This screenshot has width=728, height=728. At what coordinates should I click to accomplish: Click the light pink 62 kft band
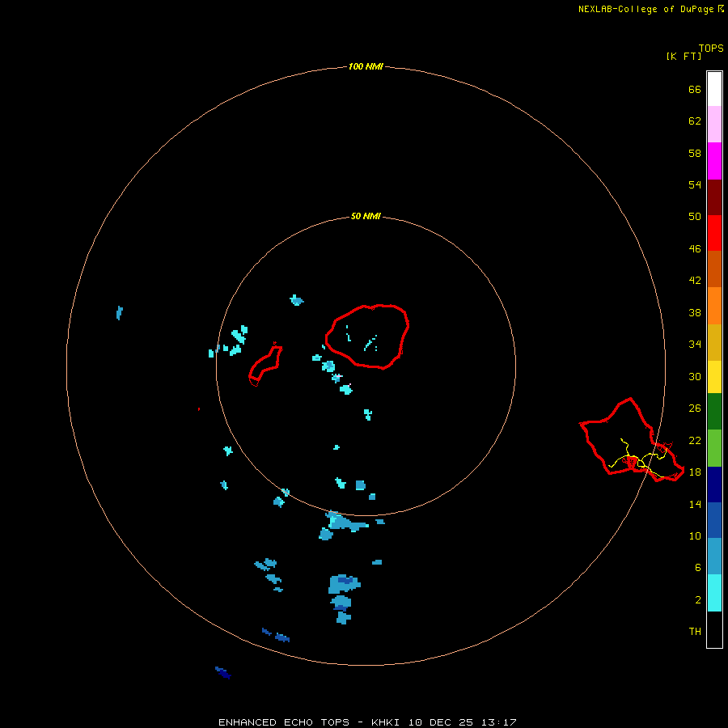714,124
